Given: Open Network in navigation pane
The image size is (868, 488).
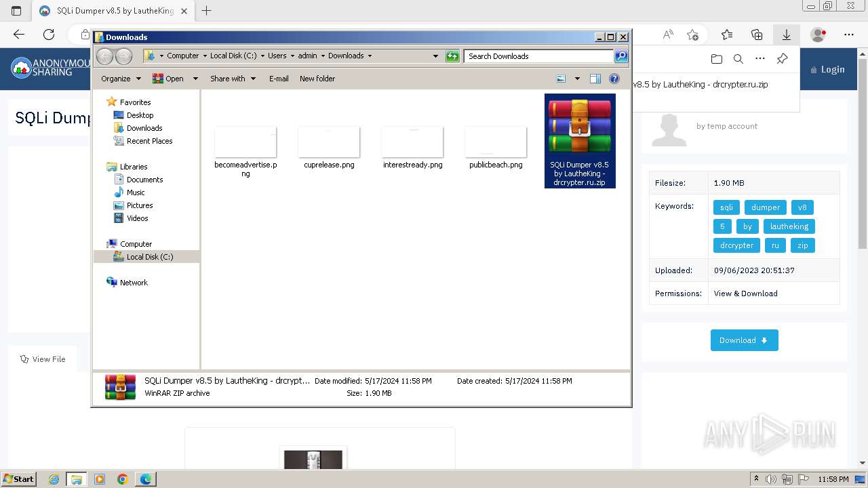Looking at the screenshot, I should point(134,283).
